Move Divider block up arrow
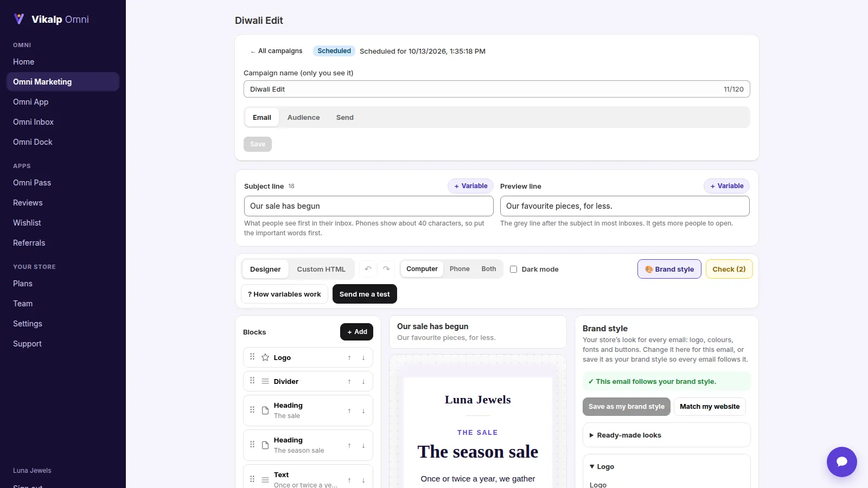Image resolution: width=868 pixels, height=488 pixels. point(349,382)
